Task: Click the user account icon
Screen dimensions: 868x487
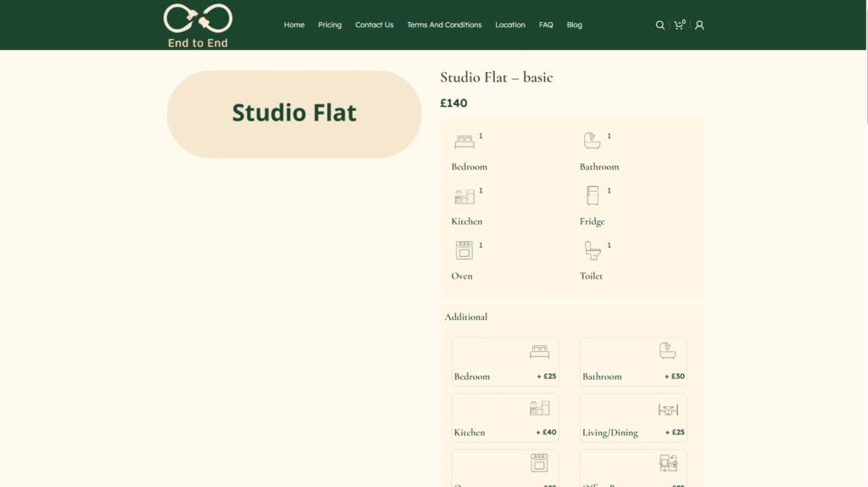Action: 699,25
